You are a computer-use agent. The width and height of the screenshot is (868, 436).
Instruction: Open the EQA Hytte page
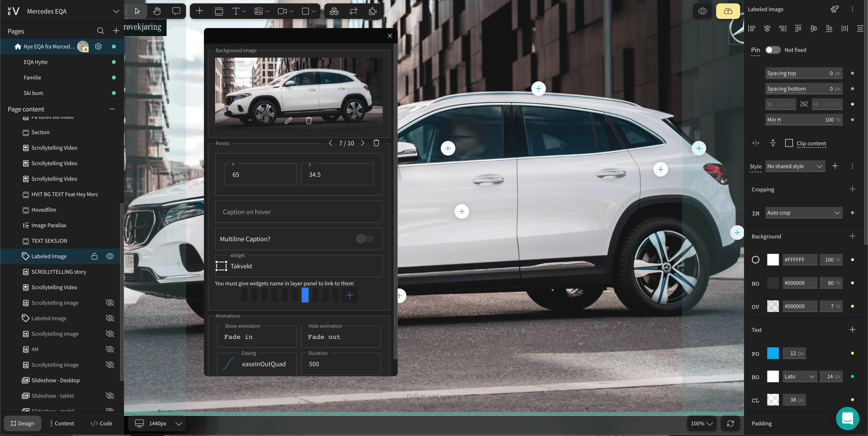click(x=36, y=62)
